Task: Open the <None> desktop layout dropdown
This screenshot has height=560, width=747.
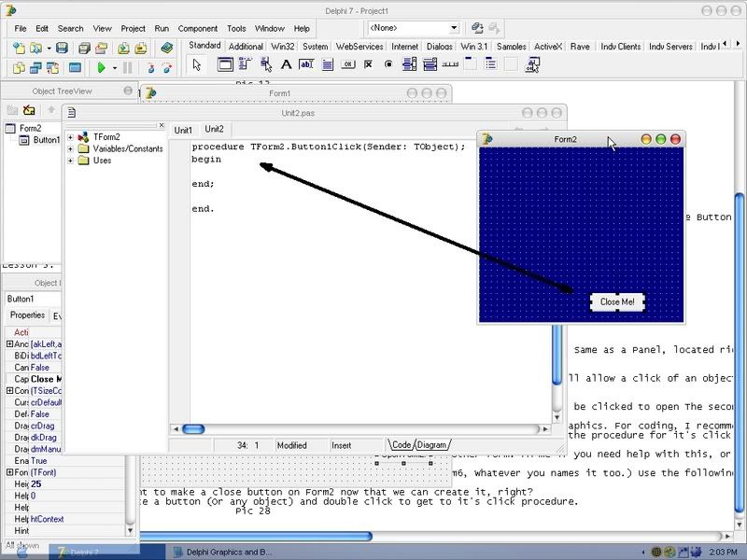Action: tap(454, 29)
